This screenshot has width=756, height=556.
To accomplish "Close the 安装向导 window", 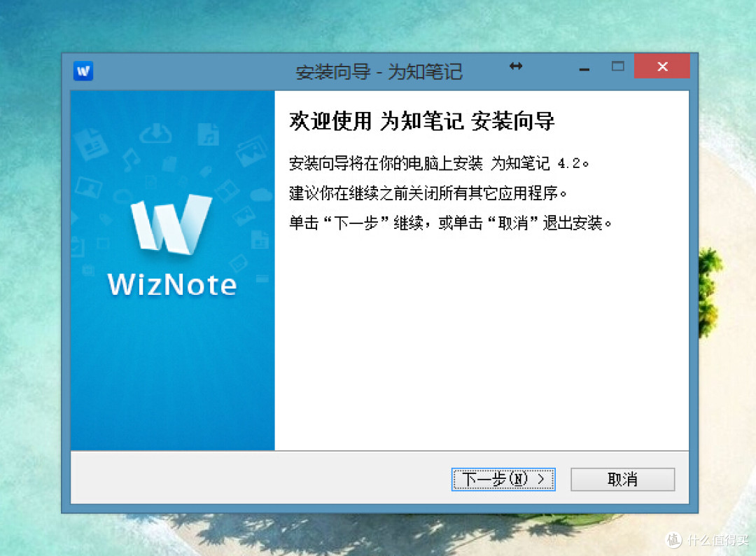I will [662, 67].
